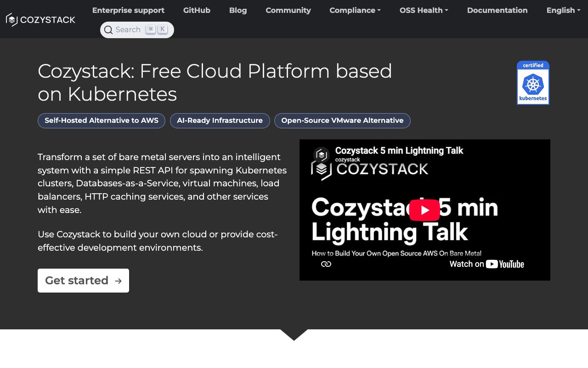The width and height of the screenshot is (588, 368).
Task: Click the 'cozystack' channel name in video
Action: [x=348, y=160]
